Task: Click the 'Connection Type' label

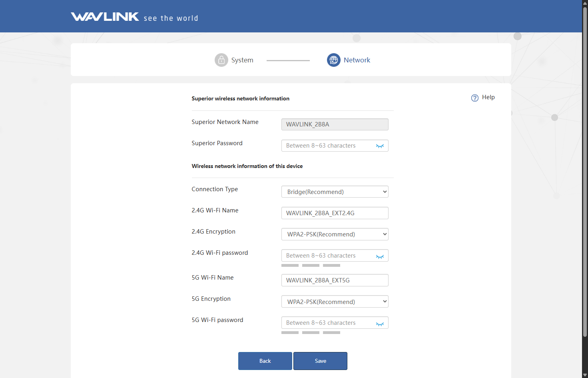Action: [215, 189]
